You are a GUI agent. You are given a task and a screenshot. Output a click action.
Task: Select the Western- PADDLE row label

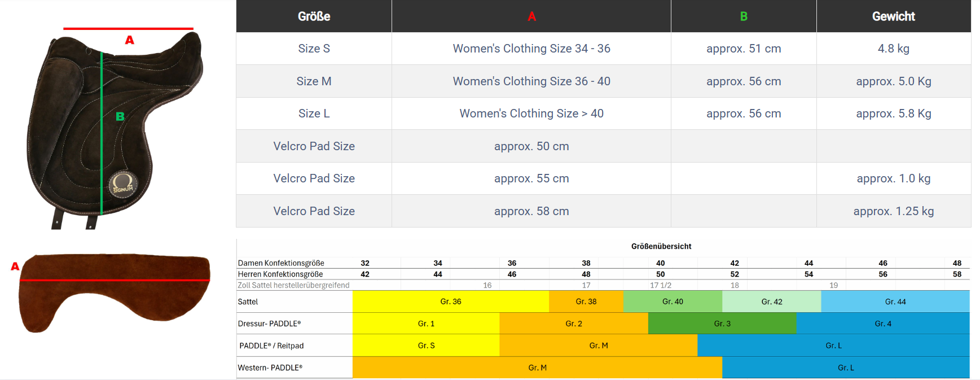(270, 368)
